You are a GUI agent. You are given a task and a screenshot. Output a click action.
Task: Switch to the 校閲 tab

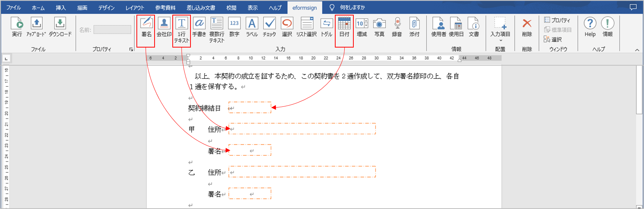[231, 8]
